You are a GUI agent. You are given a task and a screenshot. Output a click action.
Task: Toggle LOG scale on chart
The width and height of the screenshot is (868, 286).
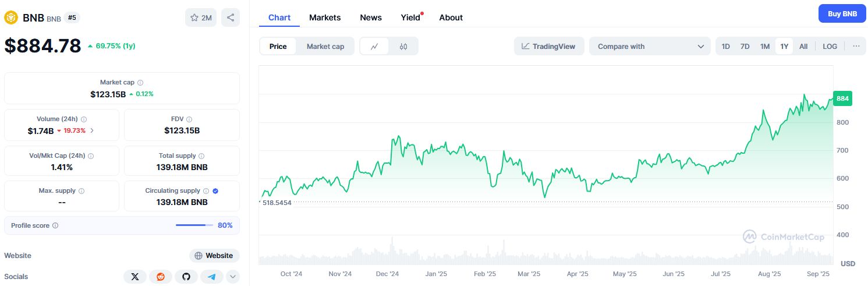coord(830,47)
